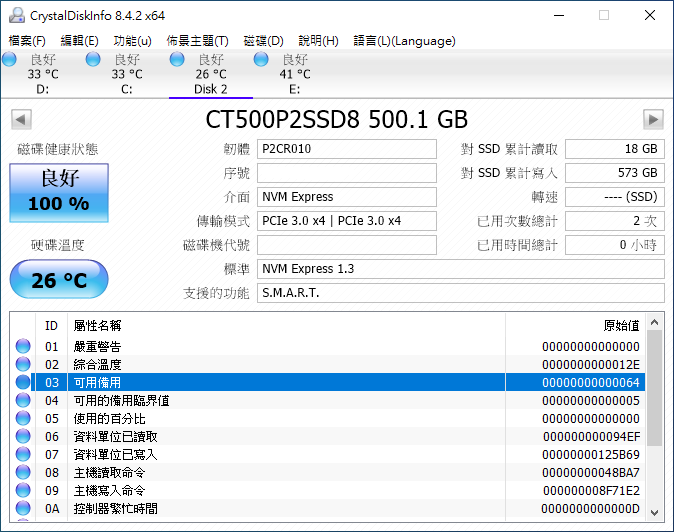
Task: Select the 資料單位已讀取 attribute row
Action: (x=327, y=437)
